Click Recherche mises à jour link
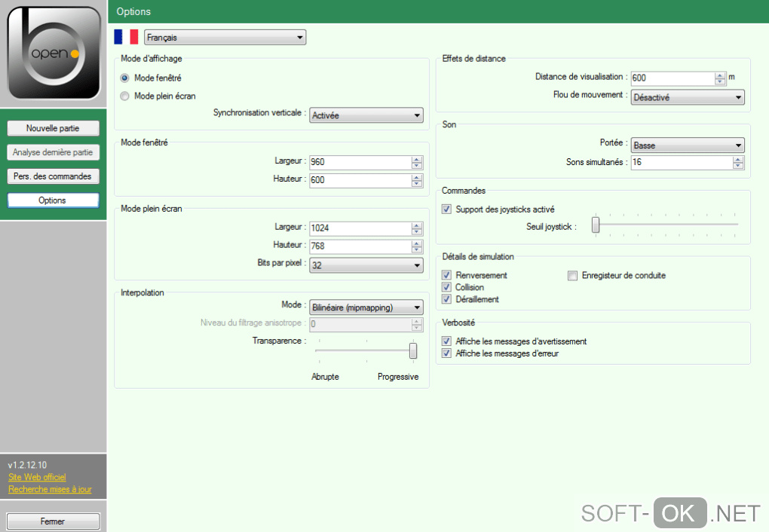The width and height of the screenshot is (769, 532). click(50, 489)
